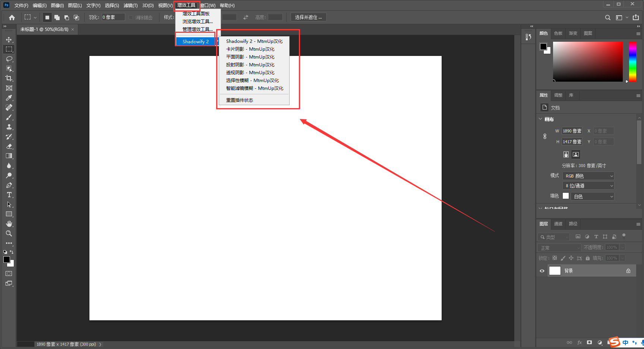
Task: Click 重置插件状态 in the submenu
Action: coord(240,100)
